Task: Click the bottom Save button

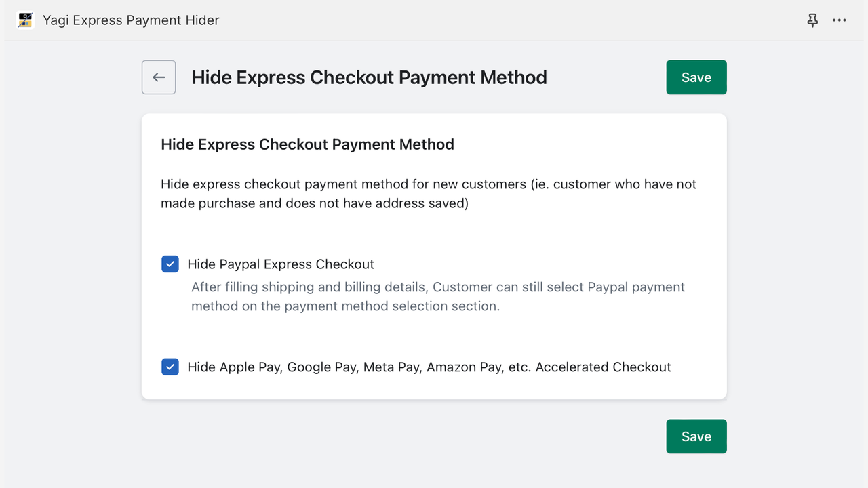Action: [696, 436]
